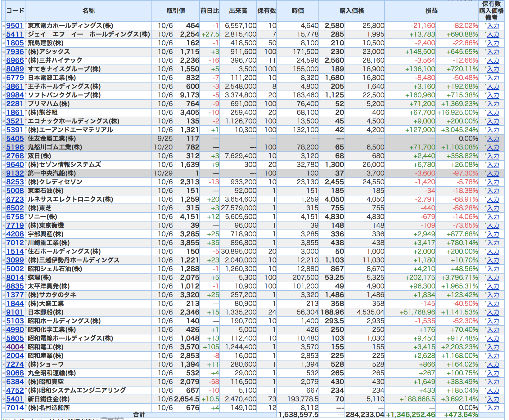Select the name (株)昭和システムエンジニアリング
The image size is (509, 420).
click(77, 391)
